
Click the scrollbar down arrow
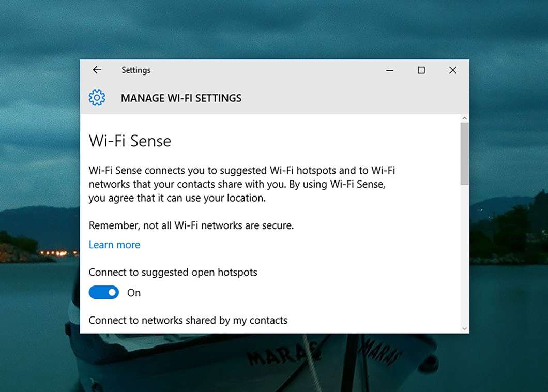coord(464,328)
